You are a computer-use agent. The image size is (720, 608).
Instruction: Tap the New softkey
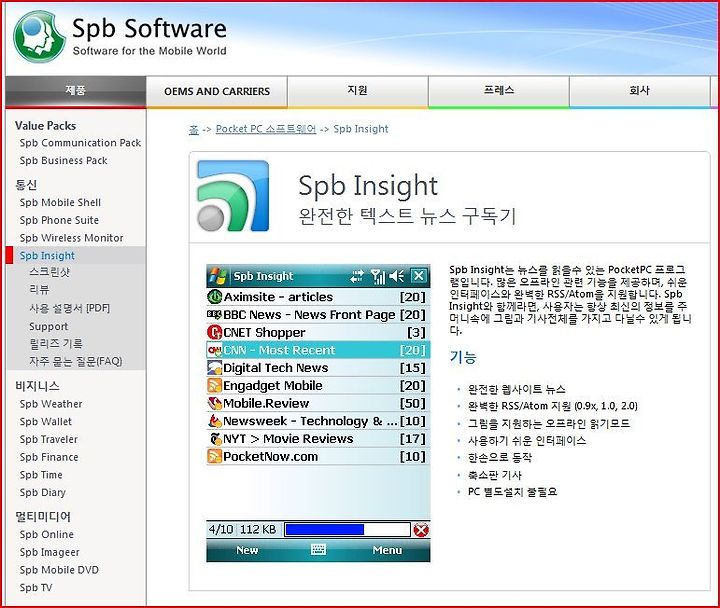click(x=247, y=550)
